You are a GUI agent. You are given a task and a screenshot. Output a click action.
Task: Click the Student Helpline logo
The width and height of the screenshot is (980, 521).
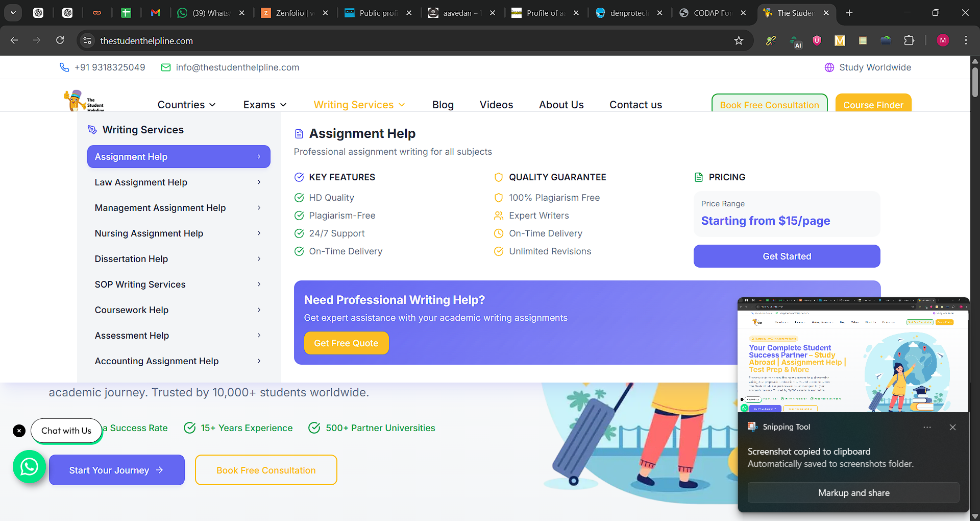click(84, 101)
